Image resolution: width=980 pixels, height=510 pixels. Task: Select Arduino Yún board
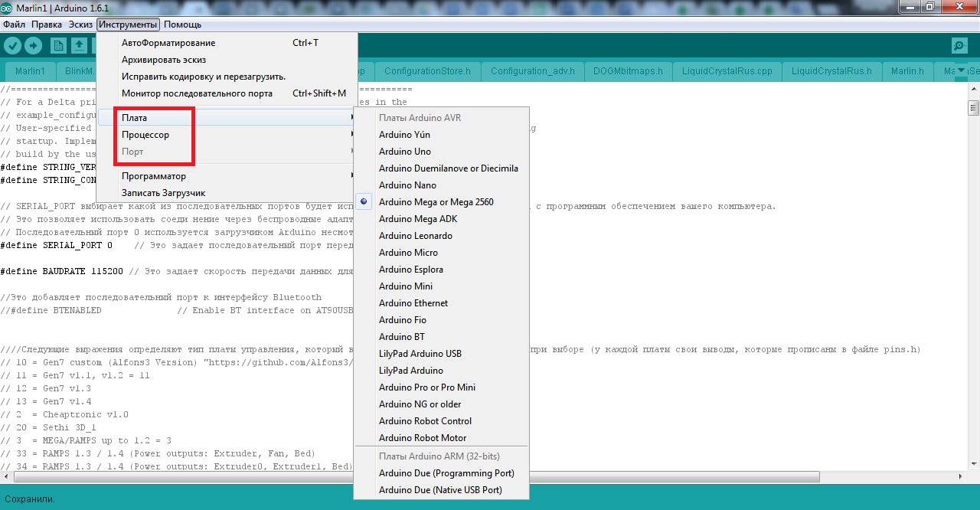[442, 135]
